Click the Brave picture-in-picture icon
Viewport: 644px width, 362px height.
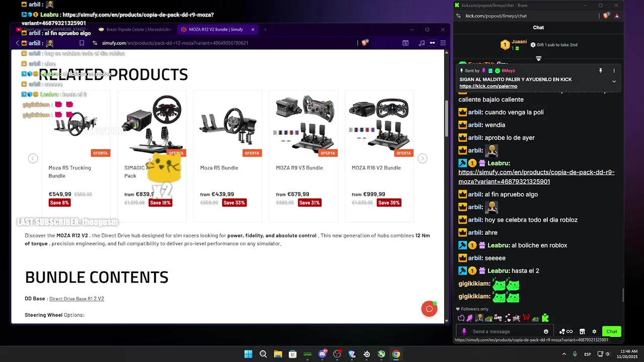[406, 43]
